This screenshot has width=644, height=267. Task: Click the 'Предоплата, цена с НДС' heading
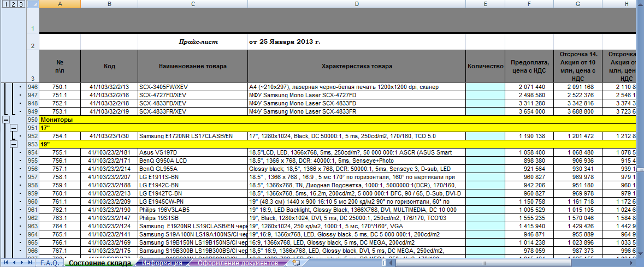tap(529, 66)
